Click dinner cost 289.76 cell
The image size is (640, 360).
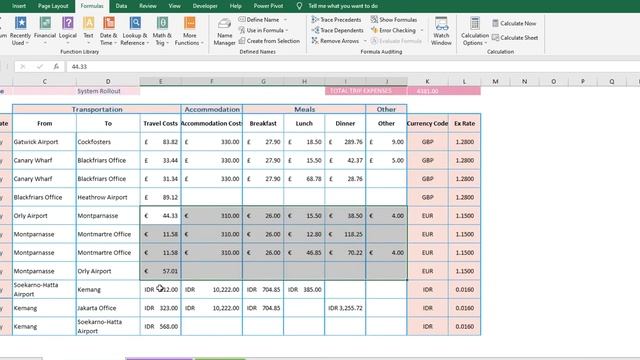(x=345, y=142)
